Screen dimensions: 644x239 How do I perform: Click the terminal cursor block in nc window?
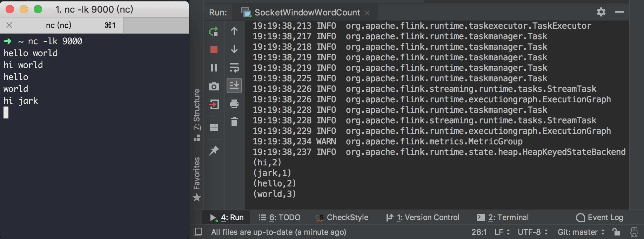[6, 113]
